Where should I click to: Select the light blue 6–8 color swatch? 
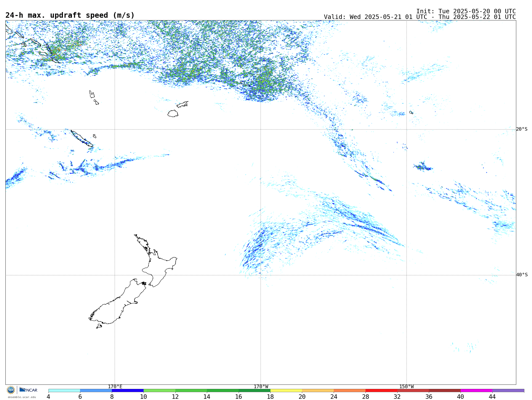(x=96, y=391)
